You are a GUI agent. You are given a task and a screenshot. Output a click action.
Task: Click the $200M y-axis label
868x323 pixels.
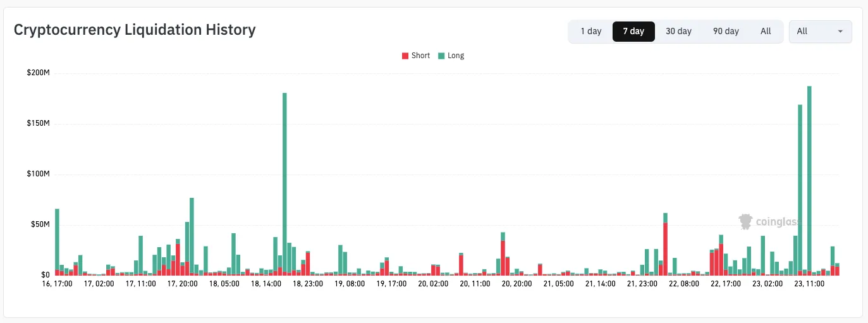coord(38,73)
